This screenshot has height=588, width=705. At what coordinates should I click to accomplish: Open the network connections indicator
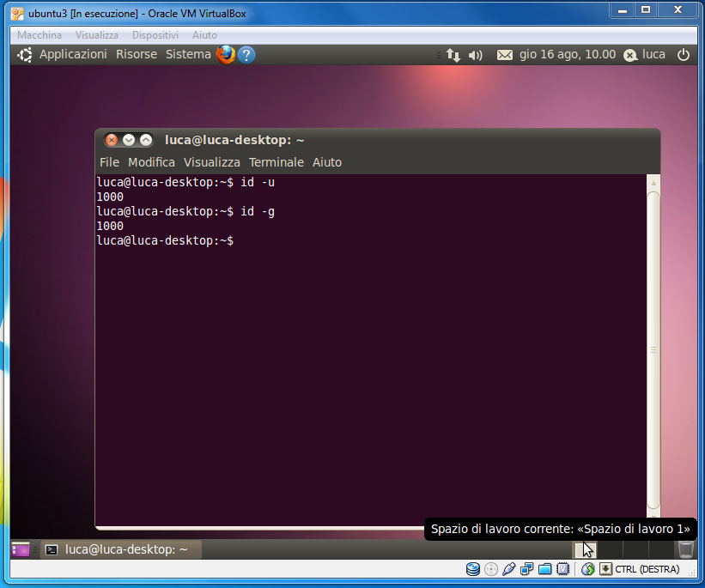click(x=453, y=55)
